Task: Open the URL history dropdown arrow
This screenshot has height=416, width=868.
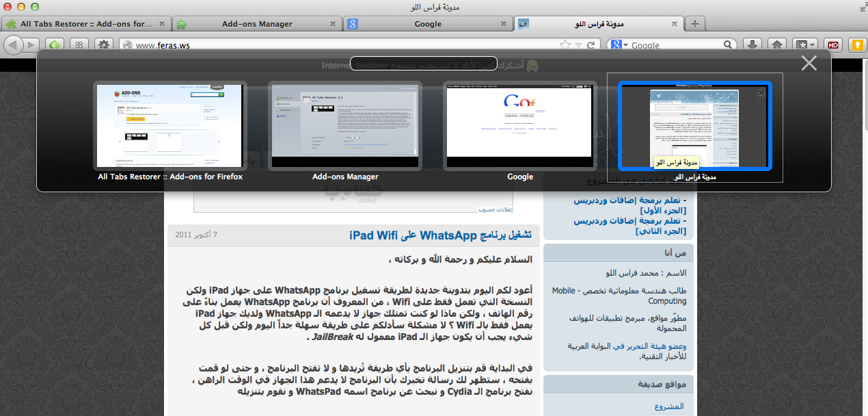Action: coord(579,45)
